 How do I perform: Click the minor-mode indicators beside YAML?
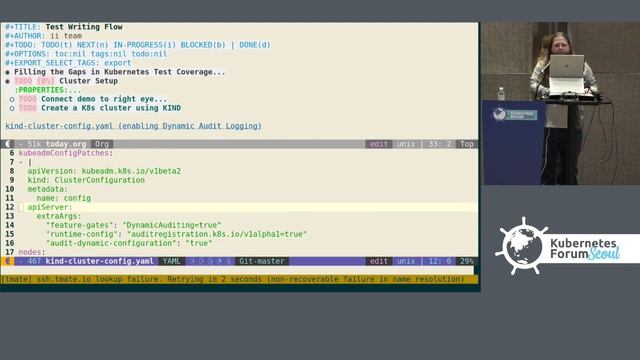tap(211, 261)
